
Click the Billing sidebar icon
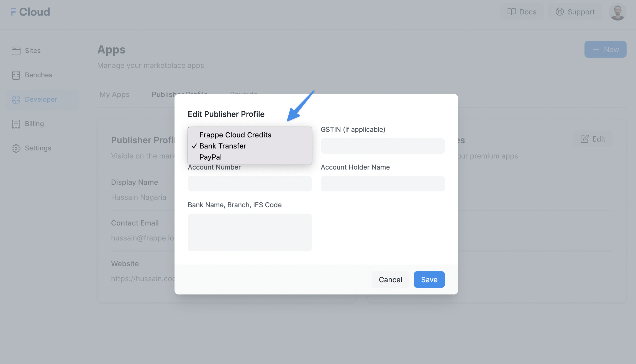point(16,124)
